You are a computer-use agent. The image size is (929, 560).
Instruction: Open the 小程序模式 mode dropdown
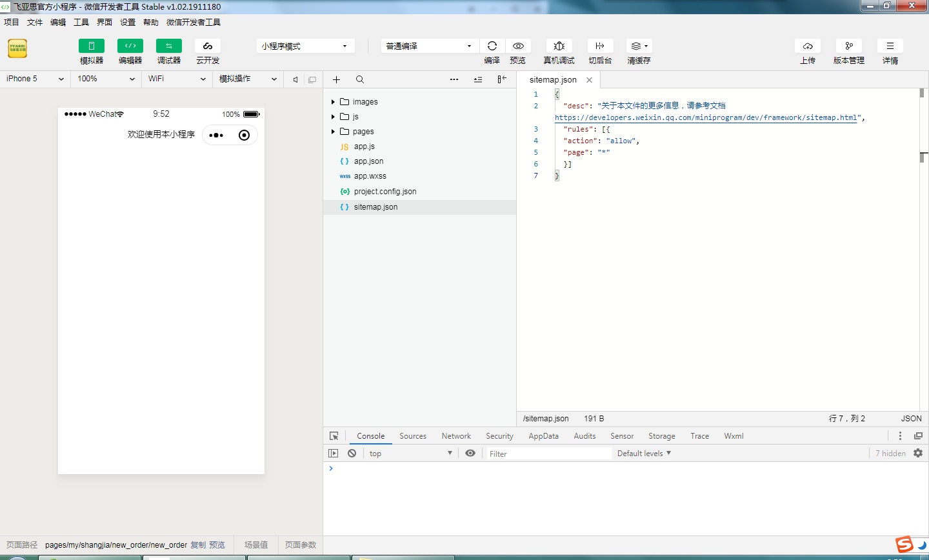(305, 46)
